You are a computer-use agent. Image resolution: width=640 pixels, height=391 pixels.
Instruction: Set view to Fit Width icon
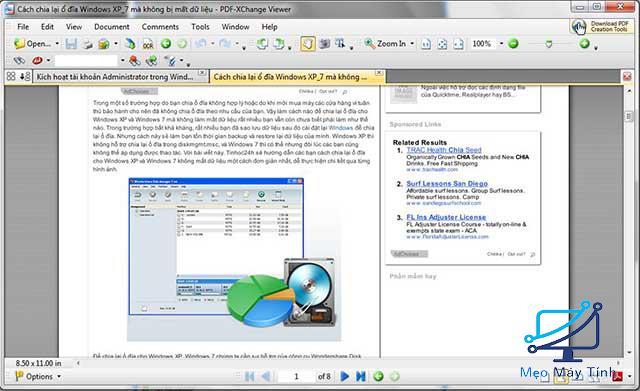tap(458, 44)
